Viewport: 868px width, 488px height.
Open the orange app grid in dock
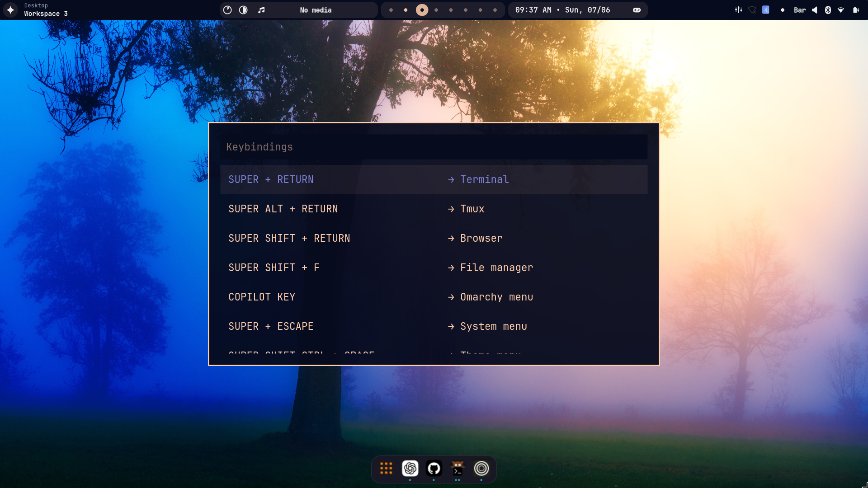point(386,469)
